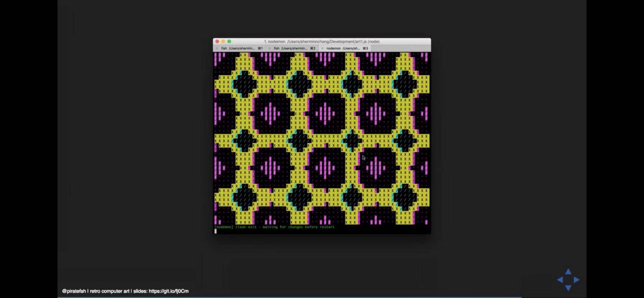The image size is (644, 298).
Task: Close the first fish tab with its X
Action: (x=217, y=48)
